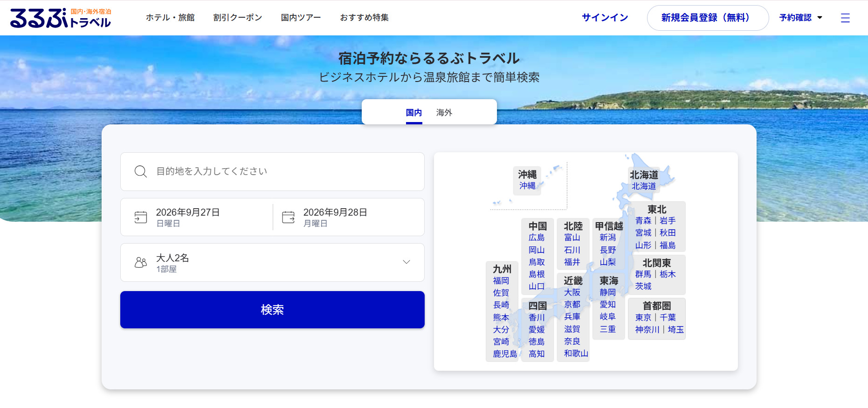
Task: Choose 長野 in the 甲信越 region
Action: pyautogui.click(x=608, y=250)
